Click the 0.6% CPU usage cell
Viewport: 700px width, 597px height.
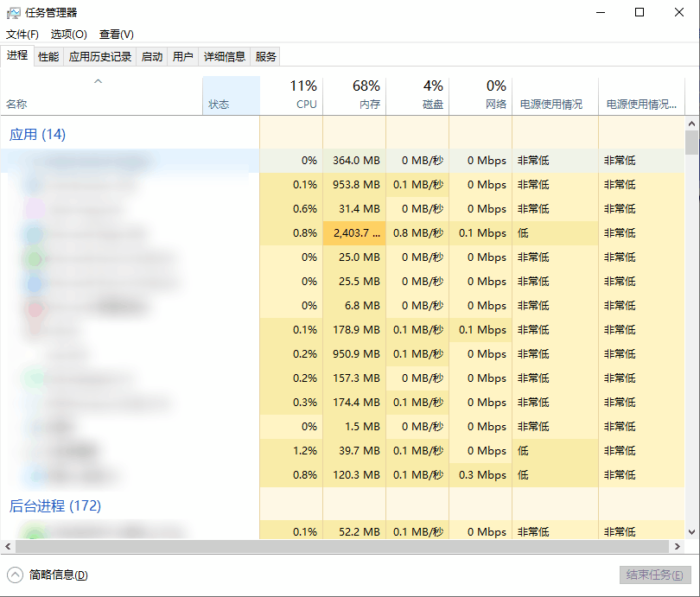click(291, 209)
